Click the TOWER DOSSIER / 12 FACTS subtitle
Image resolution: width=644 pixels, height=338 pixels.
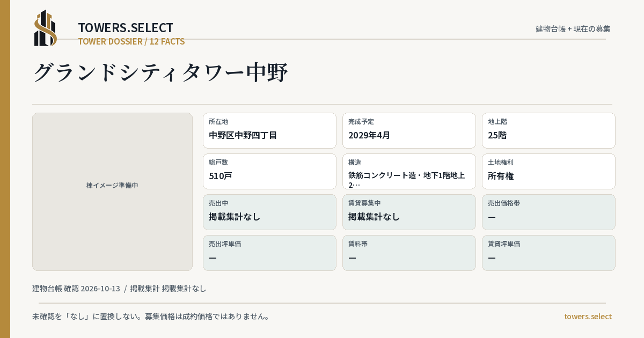tap(131, 41)
